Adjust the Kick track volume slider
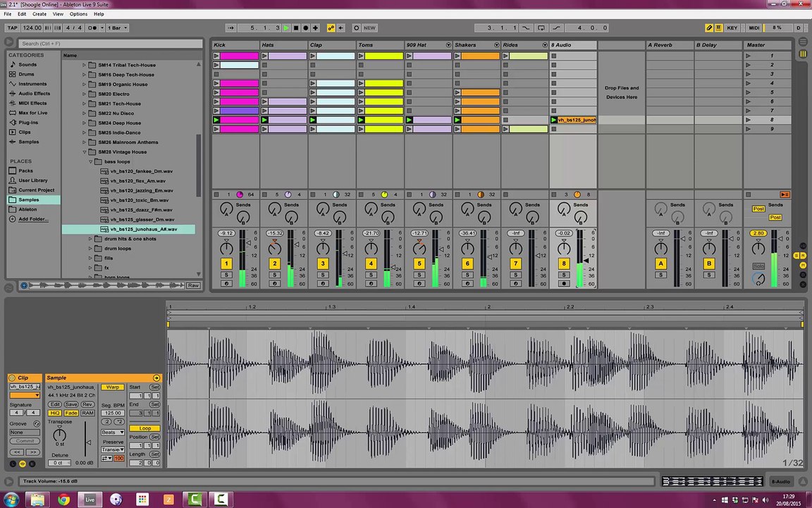Viewport: 812px width, 508px height. 249,243
